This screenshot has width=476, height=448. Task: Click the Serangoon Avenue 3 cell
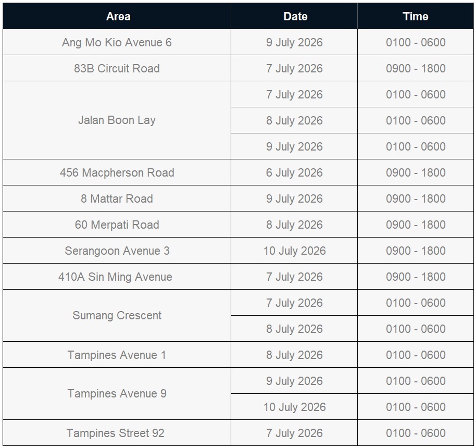[117, 251]
